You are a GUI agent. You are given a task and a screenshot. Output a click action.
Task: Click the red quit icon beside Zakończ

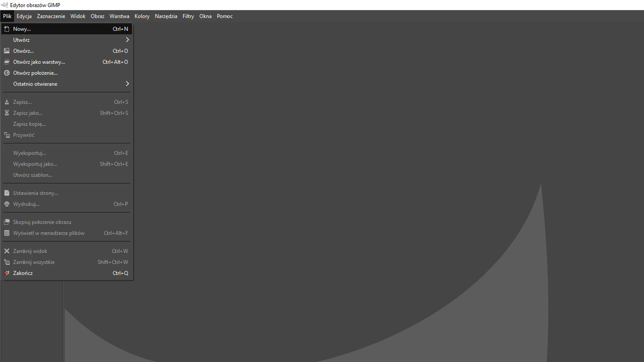[7, 273]
